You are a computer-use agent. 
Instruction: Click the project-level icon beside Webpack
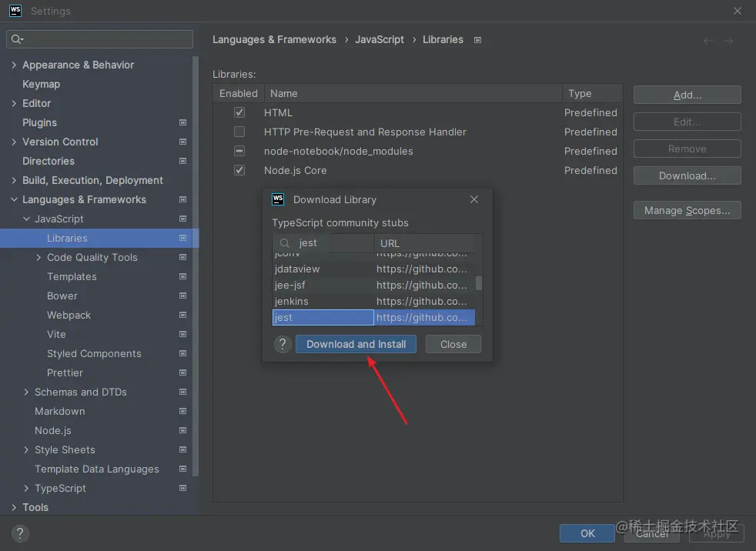[x=182, y=316]
